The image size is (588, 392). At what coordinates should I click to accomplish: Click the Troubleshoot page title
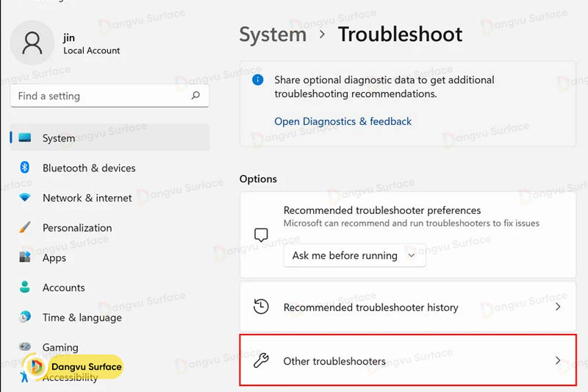[400, 35]
